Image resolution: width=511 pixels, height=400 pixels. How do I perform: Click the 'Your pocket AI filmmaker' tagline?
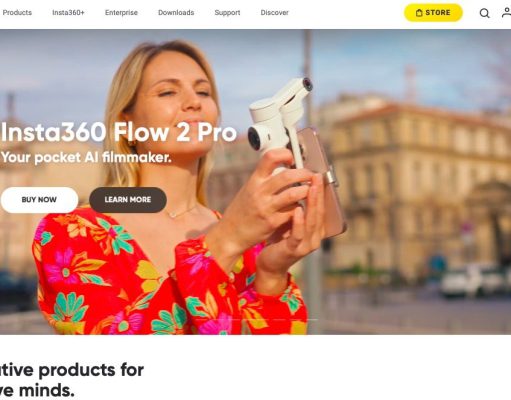coord(86,157)
